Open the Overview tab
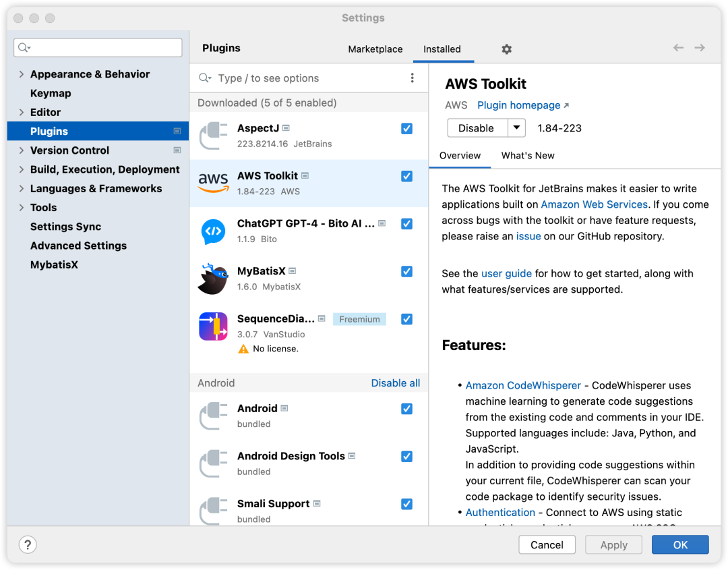The height and width of the screenshot is (570, 728). (x=460, y=156)
